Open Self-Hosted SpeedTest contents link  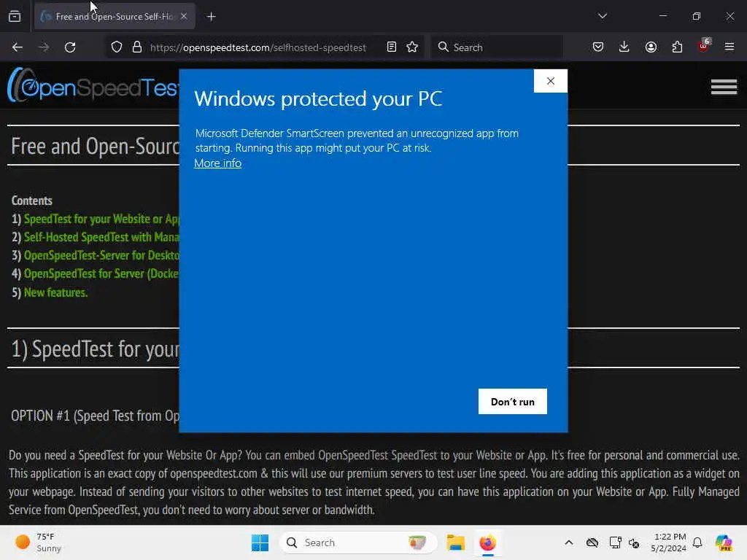101,237
